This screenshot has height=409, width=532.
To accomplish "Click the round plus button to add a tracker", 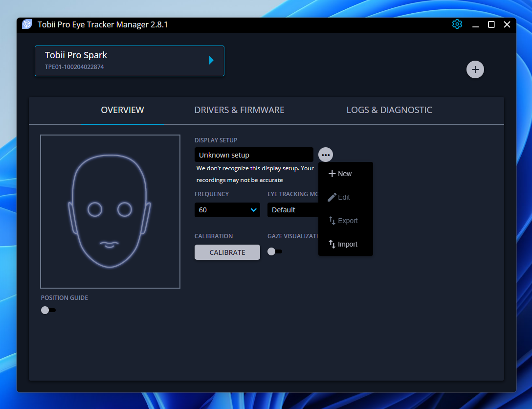I will [x=475, y=69].
